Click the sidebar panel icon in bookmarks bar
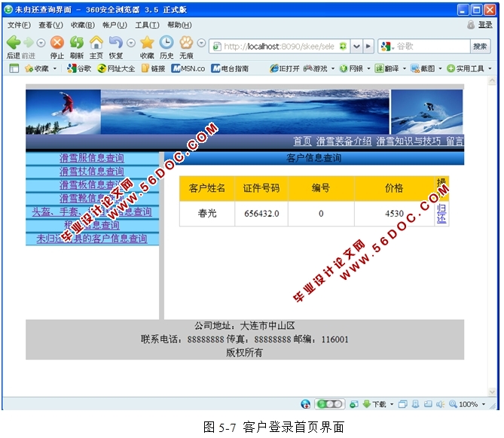The width and height of the screenshot is (504, 438). click(x=14, y=68)
